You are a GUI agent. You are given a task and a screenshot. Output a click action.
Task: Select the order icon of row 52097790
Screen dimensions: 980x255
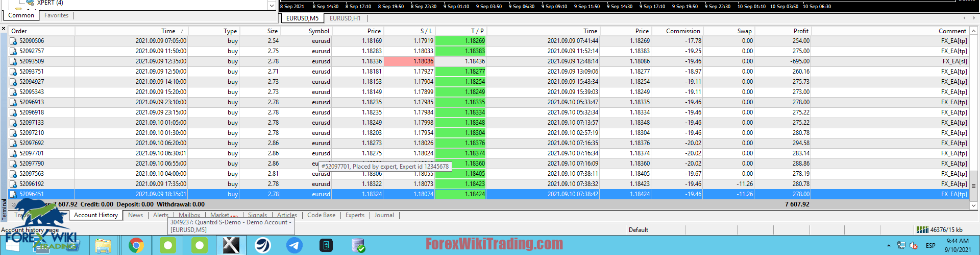(13, 164)
